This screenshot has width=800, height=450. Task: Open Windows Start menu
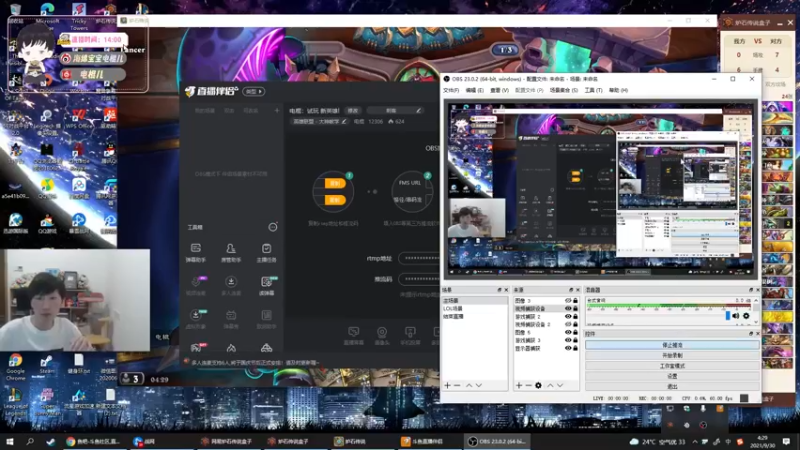(9, 442)
